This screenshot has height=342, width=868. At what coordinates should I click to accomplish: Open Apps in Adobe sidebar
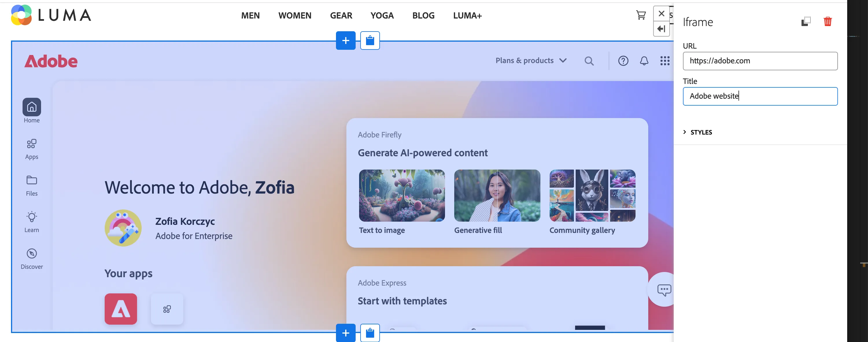[32, 149]
